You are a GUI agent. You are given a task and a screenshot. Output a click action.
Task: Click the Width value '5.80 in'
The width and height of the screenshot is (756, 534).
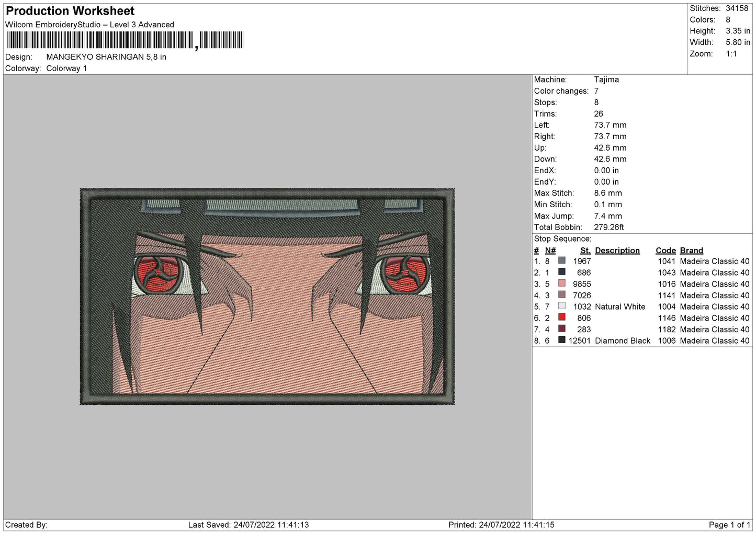[738, 42]
